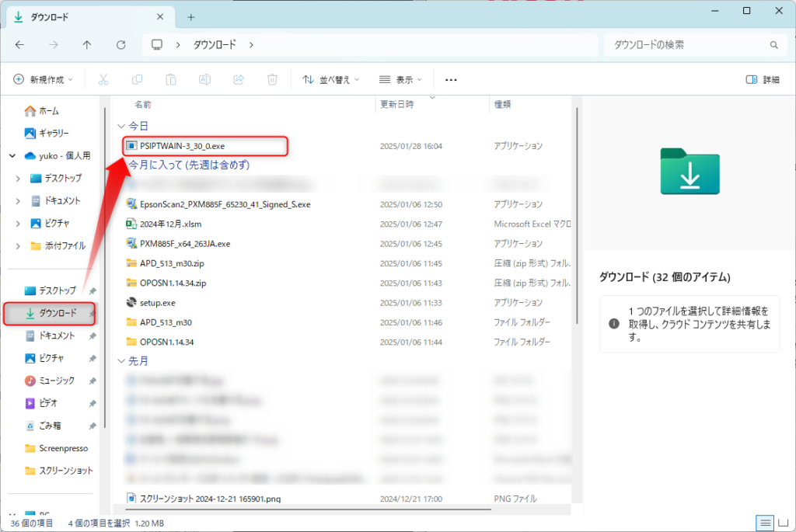Select PXM885F_x64_263JA.exe file
Image resolution: width=796 pixels, height=532 pixels.
pos(185,244)
